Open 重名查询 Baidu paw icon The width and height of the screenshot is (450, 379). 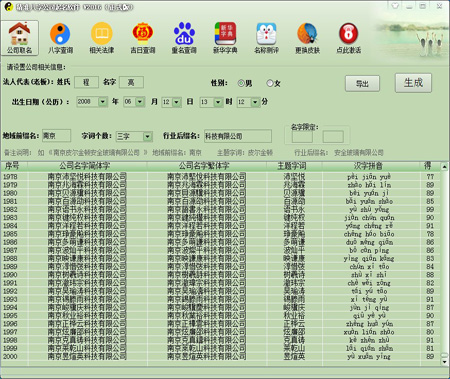pyautogui.click(x=184, y=37)
